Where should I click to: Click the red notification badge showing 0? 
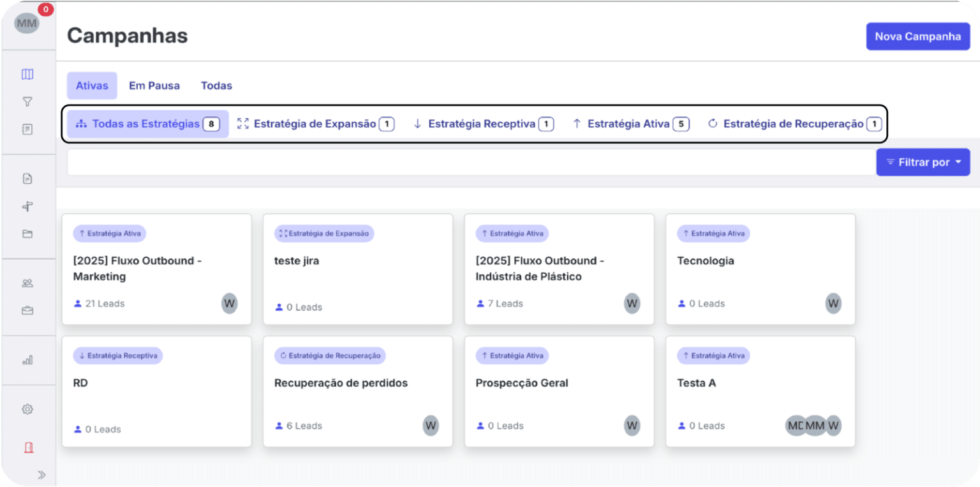(45, 10)
